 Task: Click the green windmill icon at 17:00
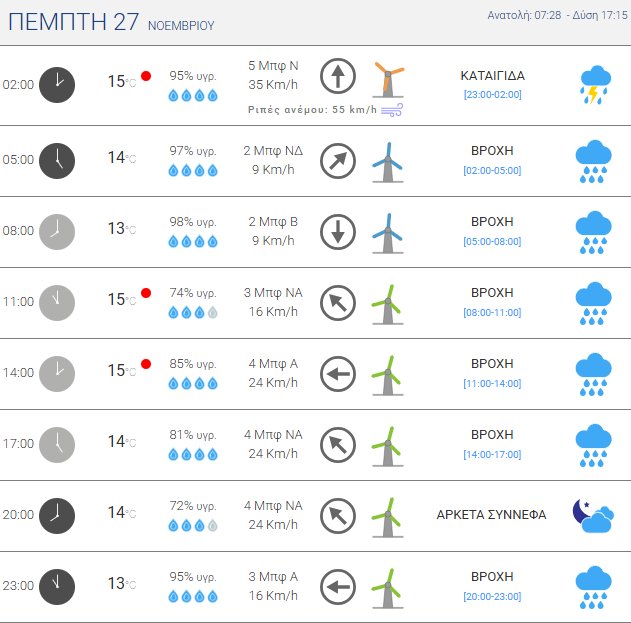387,444
